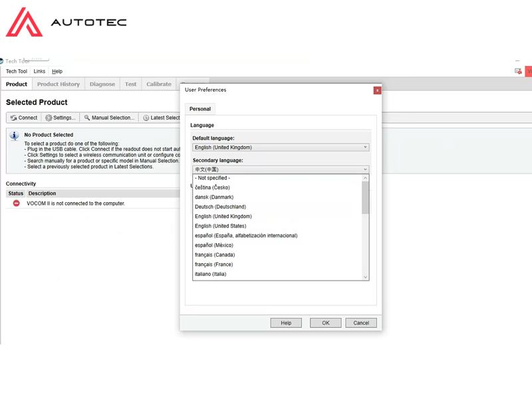Click the info icon beside No Product Selected
The height and width of the screenshot is (399, 532).
[x=14, y=136]
